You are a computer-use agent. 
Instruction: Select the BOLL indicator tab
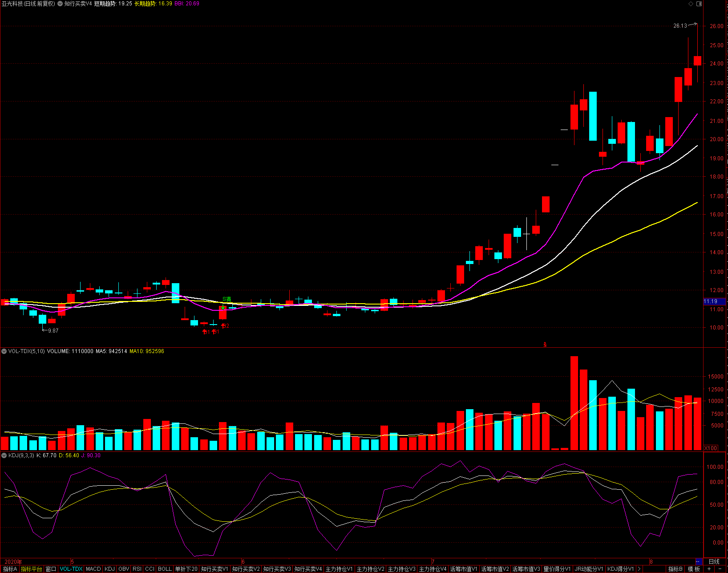pos(165,569)
